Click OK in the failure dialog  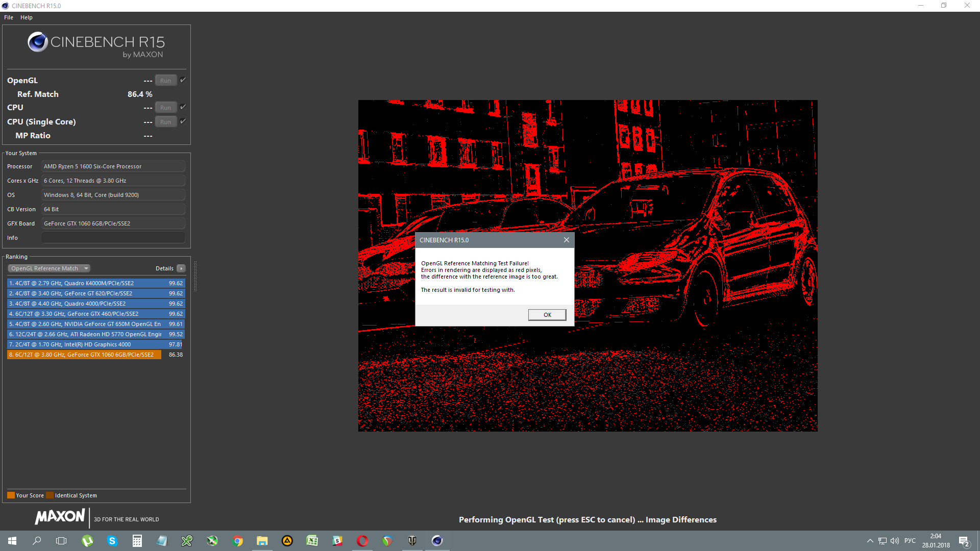[547, 315]
